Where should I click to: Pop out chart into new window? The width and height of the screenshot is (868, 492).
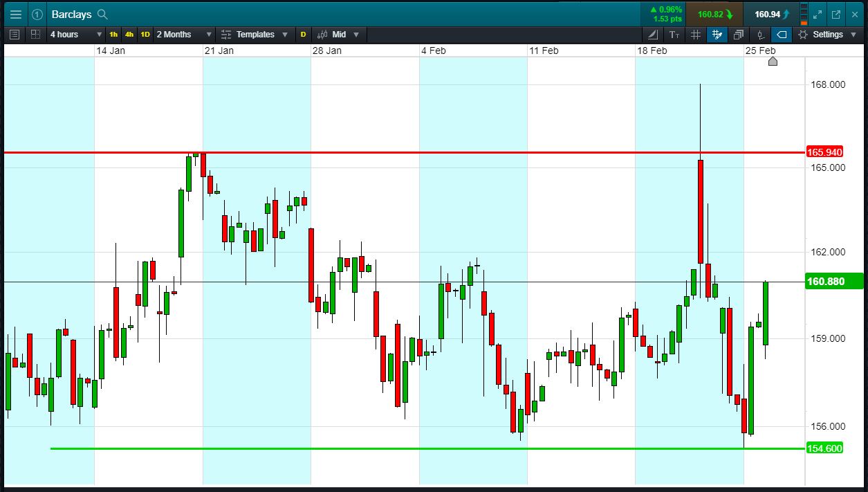835,14
